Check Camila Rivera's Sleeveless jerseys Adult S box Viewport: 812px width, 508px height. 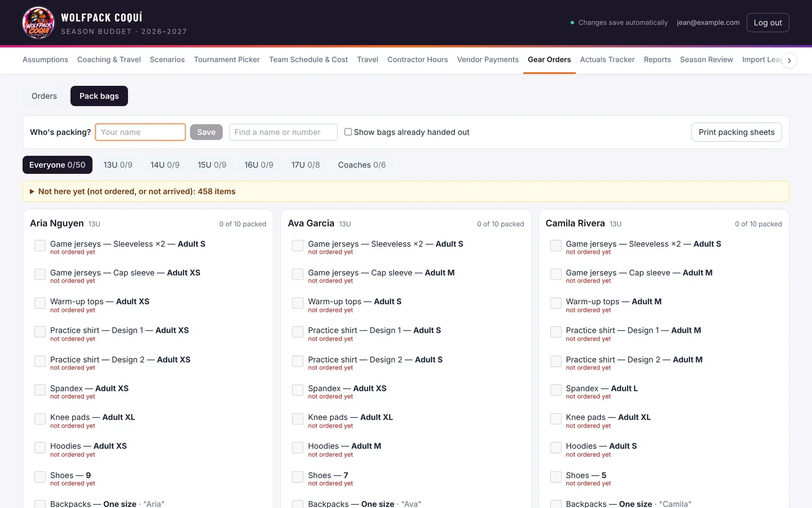(556, 246)
